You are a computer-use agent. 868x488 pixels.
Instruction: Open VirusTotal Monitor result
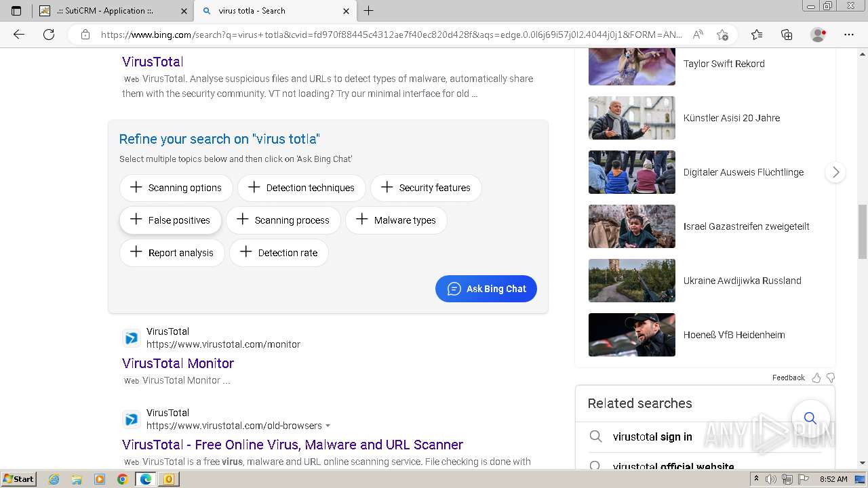tap(178, 363)
